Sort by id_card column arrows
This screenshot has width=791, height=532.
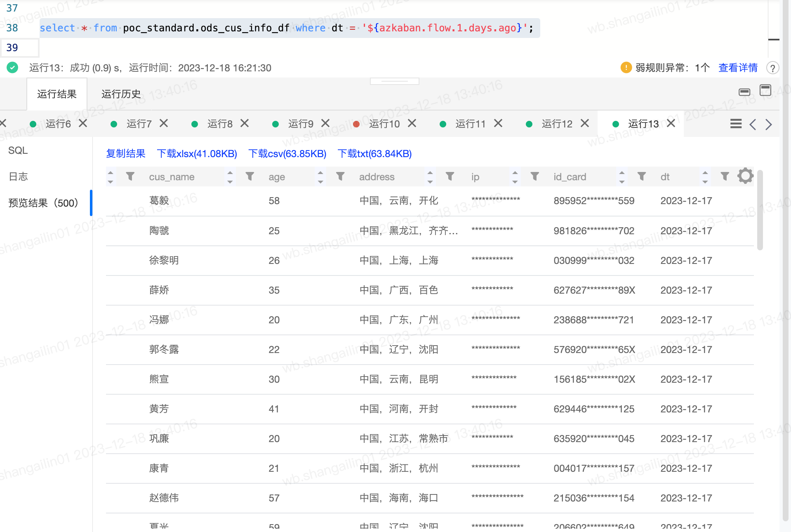tap(622, 177)
